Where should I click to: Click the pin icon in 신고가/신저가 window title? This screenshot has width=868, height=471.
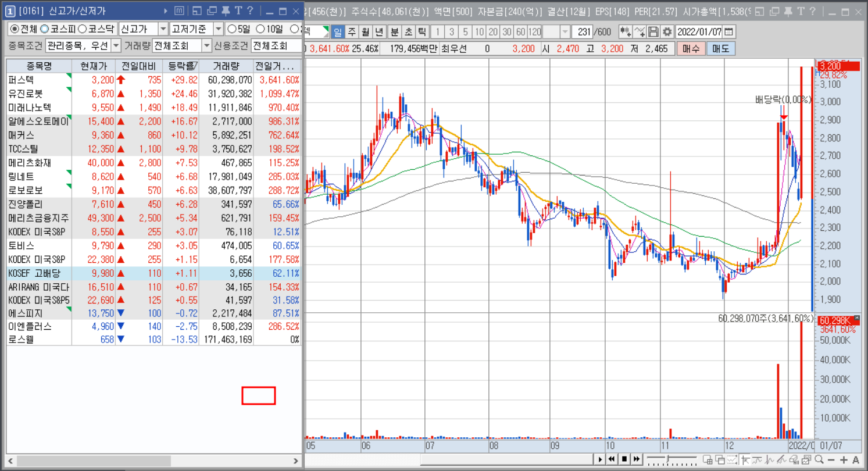pyautogui.click(x=226, y=10)
